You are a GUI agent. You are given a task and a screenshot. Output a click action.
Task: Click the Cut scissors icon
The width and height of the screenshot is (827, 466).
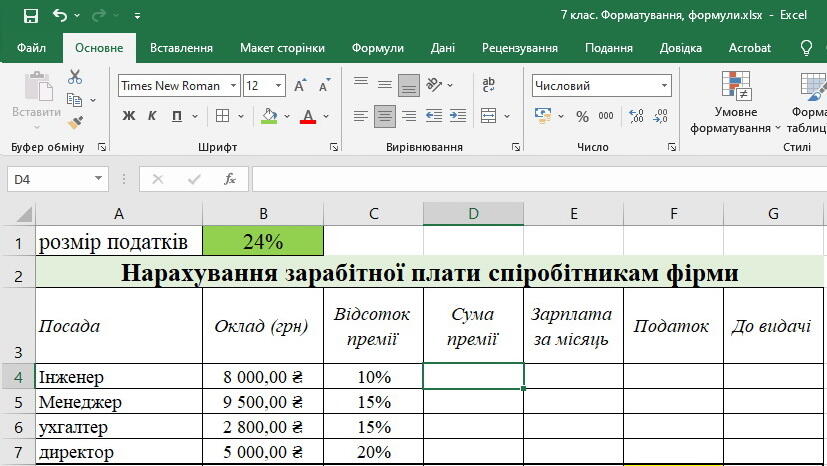75,77
